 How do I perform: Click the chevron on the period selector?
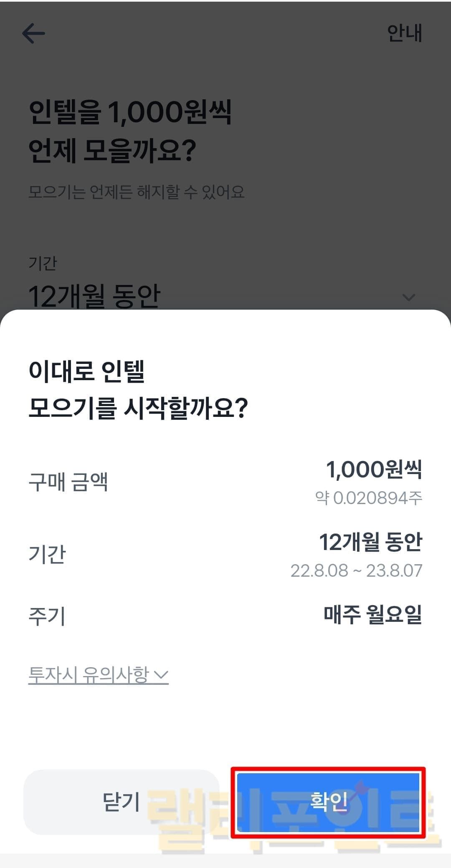tap(408, 297)
